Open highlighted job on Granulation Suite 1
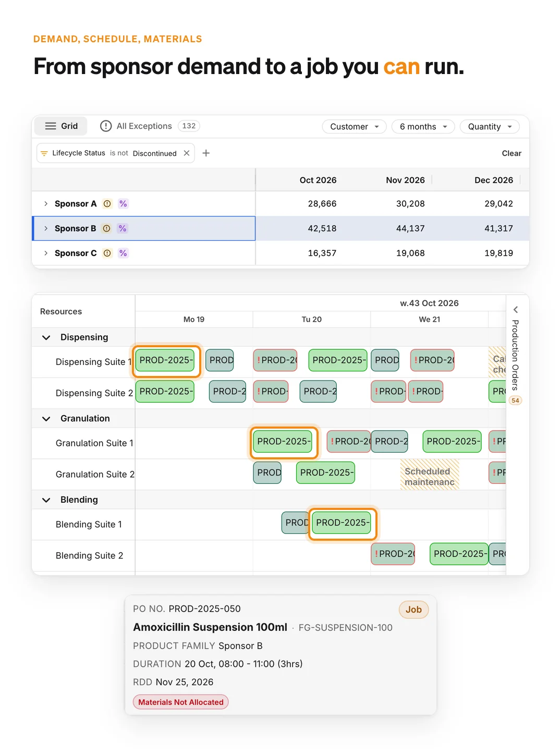Image resolution: width=560 pixels, height=754 pixels. [x=284, y=442]
